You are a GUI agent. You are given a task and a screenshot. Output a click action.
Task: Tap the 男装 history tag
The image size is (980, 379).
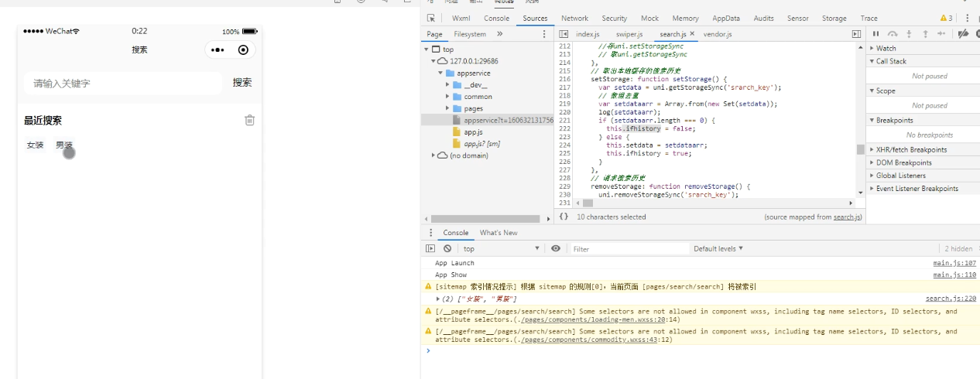click(x=64, y=145)
